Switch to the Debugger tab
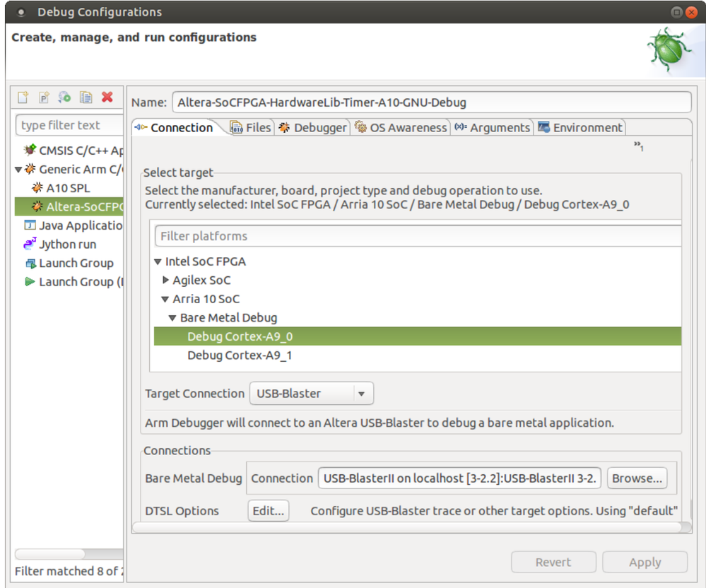Screen dimensions: 706x588 point(312,128)
